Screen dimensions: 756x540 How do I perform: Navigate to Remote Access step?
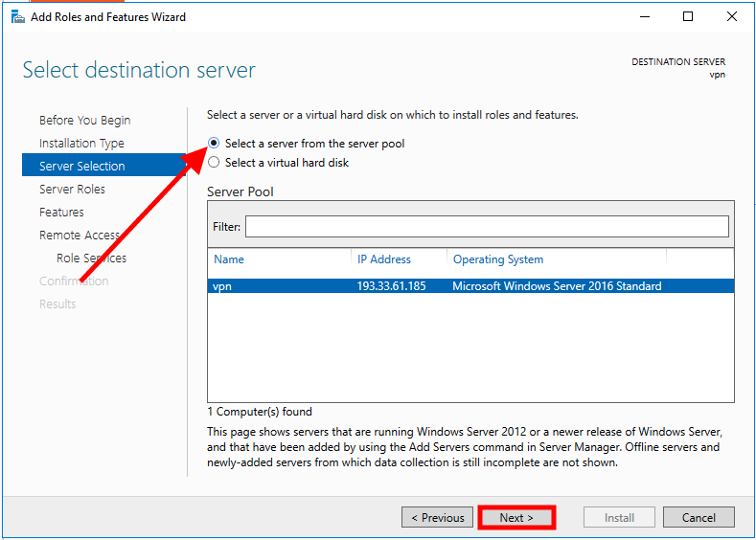coord(79,236)
